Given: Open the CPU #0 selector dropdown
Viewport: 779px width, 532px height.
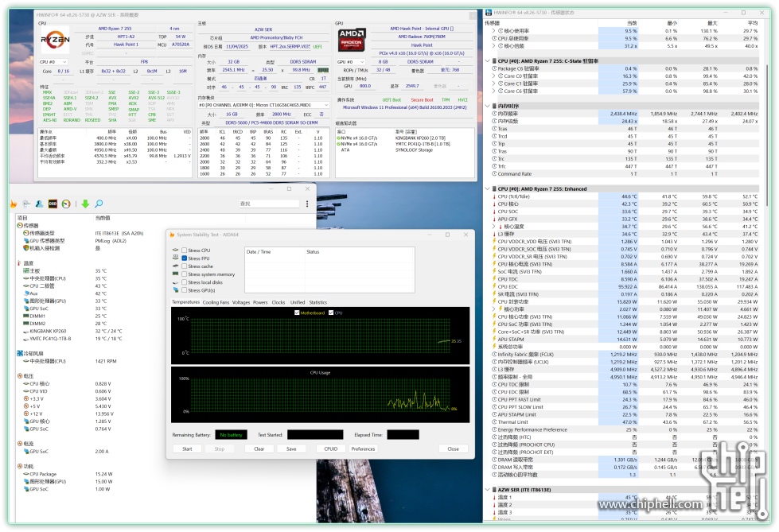Looking at the screenshot, I should pos(54,61).
